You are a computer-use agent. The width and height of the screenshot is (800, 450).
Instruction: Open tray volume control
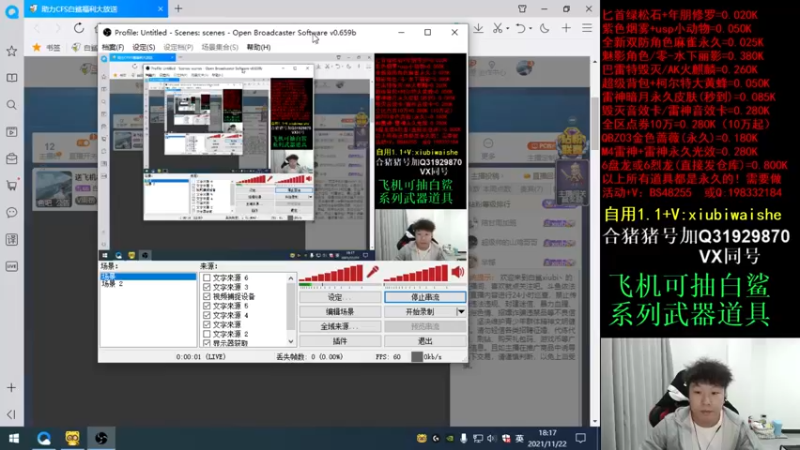[x=491, y=438]
